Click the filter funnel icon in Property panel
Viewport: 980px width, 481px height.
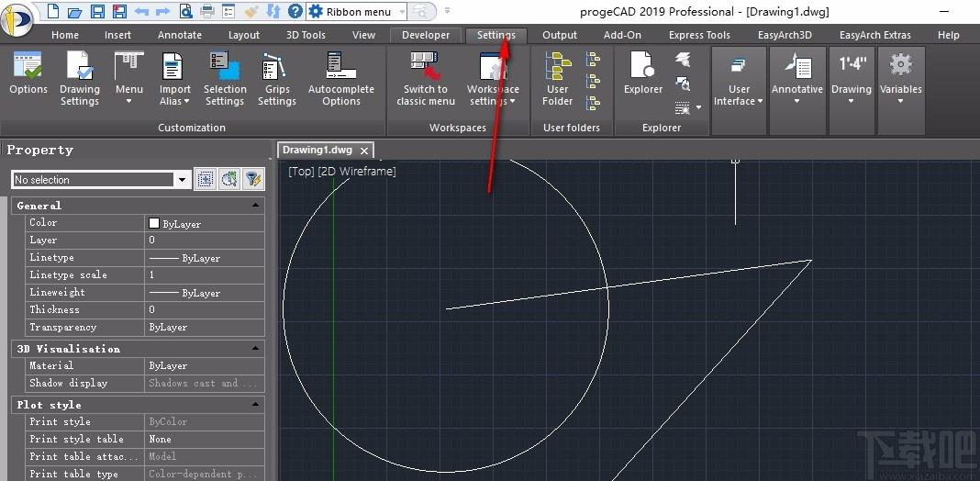(x=253, y=180)
